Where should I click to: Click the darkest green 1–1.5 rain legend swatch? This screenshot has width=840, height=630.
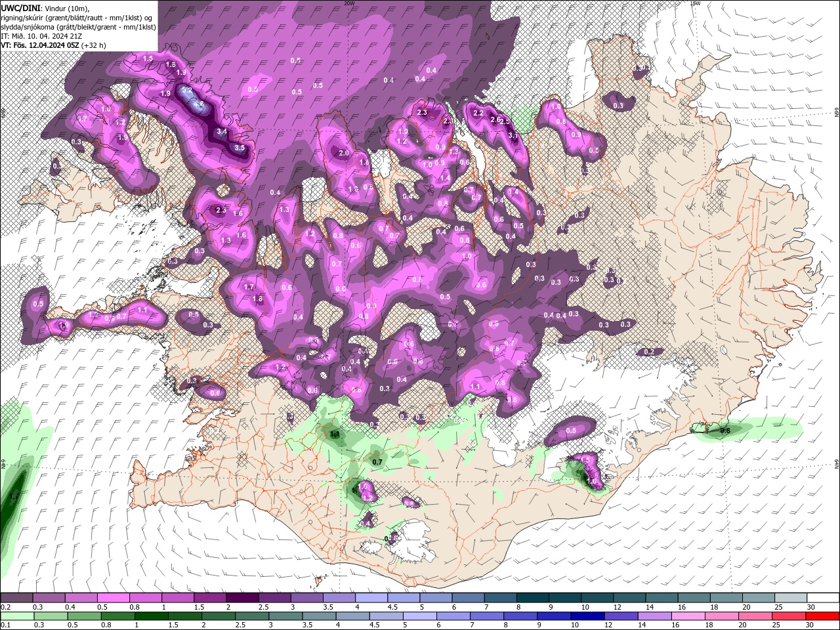151,616
